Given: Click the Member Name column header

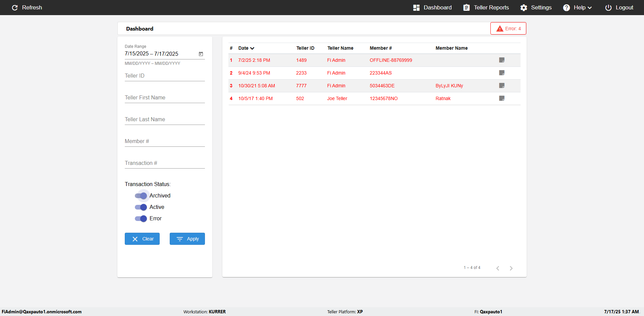Looking at the screenshot, I should (x=451, y=48).
